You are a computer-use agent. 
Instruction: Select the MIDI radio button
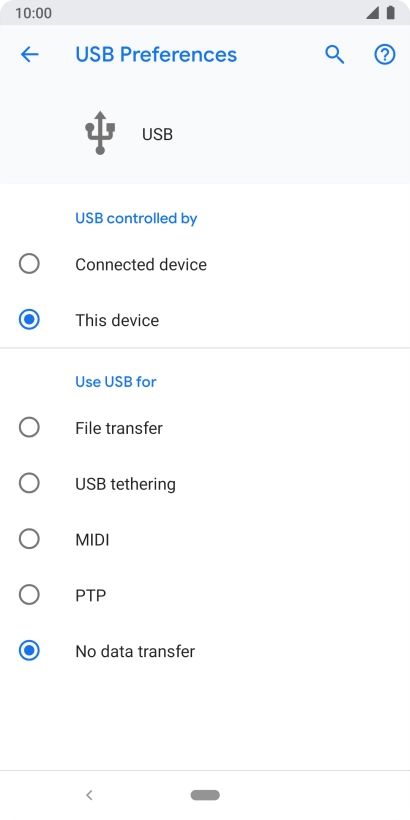tap(29, 539)
